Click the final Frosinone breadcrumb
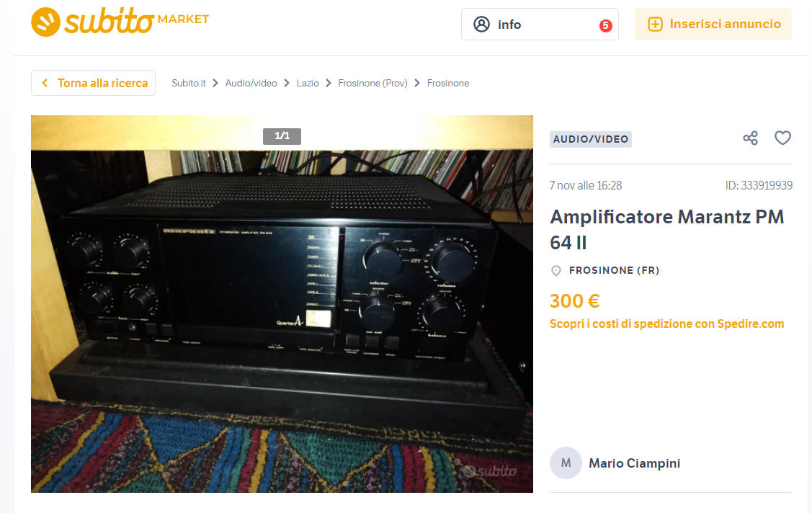Viewport: 812px width, 513px height. tap(448, 84)
